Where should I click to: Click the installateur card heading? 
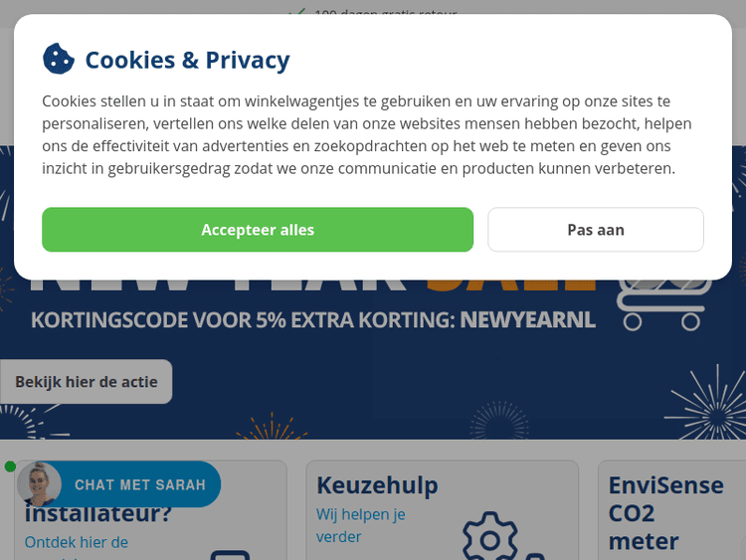click(98, 515)
